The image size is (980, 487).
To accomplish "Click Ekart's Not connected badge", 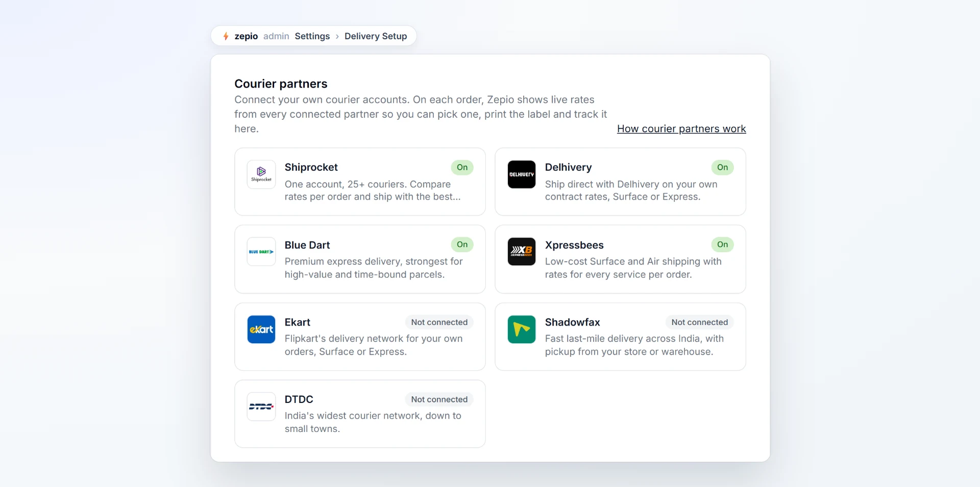I will click(x=439, y=322).
